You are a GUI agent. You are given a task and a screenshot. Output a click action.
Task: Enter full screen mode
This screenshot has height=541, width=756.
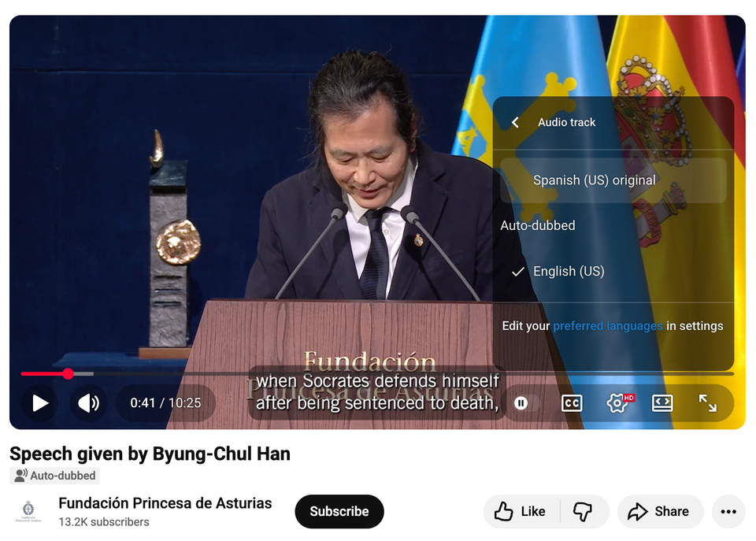707,403
